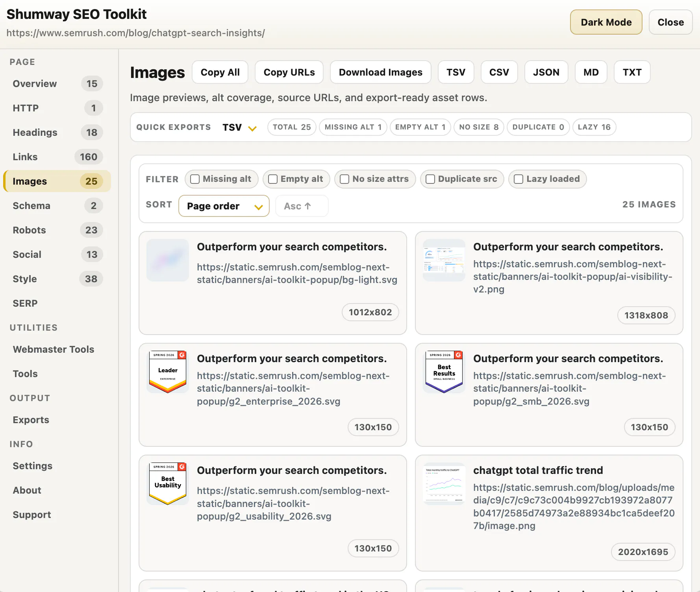Click the Links count badge 160

[x=89, y=157]
